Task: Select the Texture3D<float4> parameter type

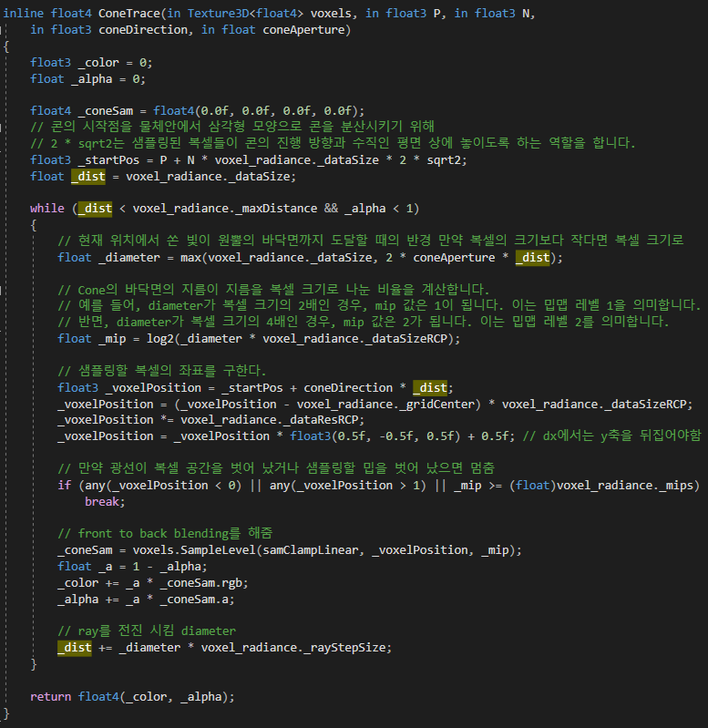Action: (245, 14)
